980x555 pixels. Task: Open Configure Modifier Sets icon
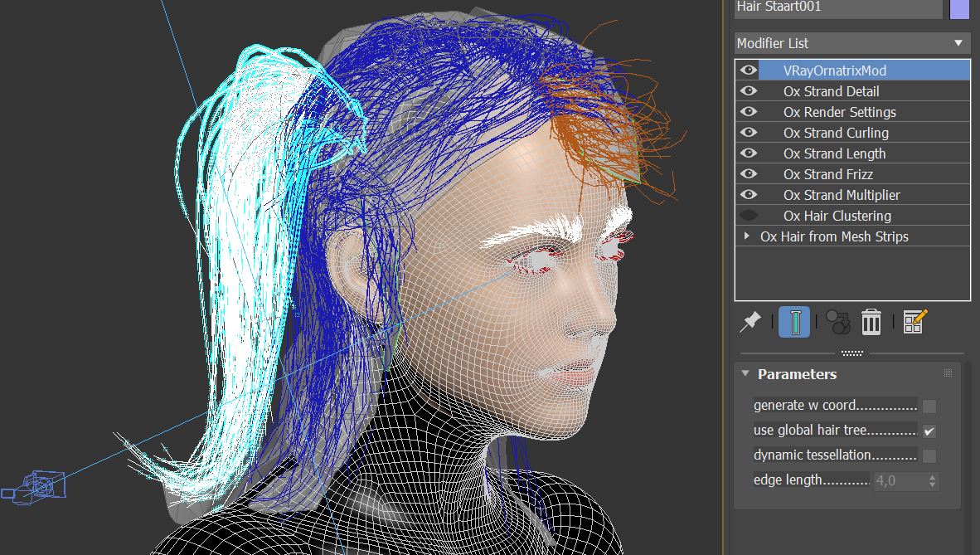click(915, 322)
